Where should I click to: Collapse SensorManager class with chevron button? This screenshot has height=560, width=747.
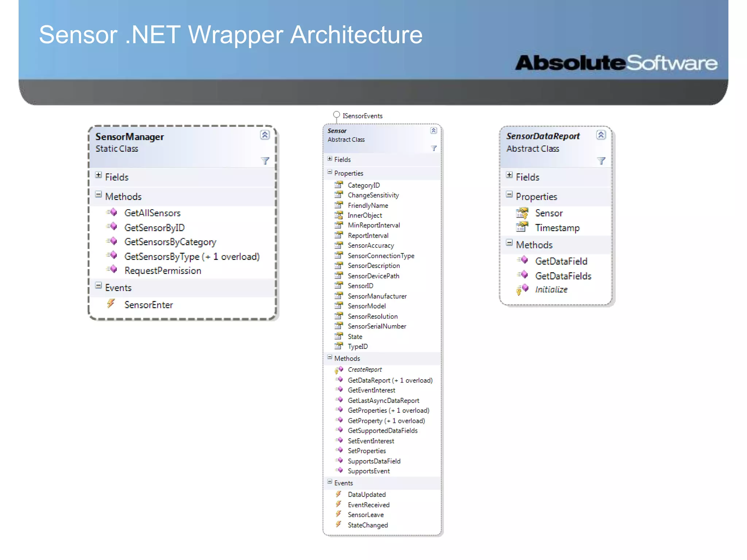(x=265, y=135)
